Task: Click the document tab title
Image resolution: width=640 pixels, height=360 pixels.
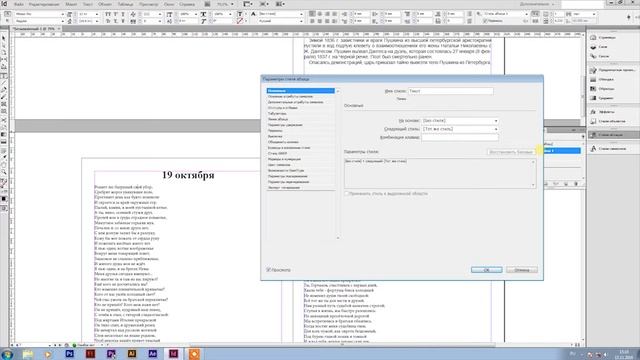Action: click(33, 29)
